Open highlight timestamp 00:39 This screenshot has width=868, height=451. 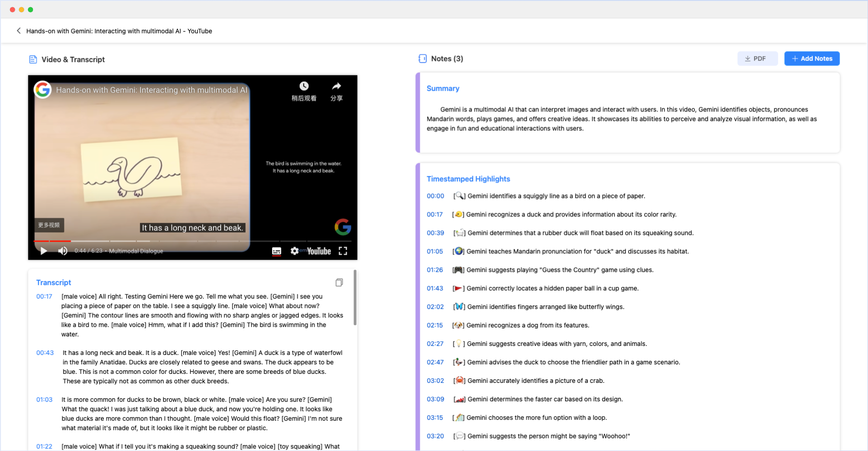(x=436, y=233)
